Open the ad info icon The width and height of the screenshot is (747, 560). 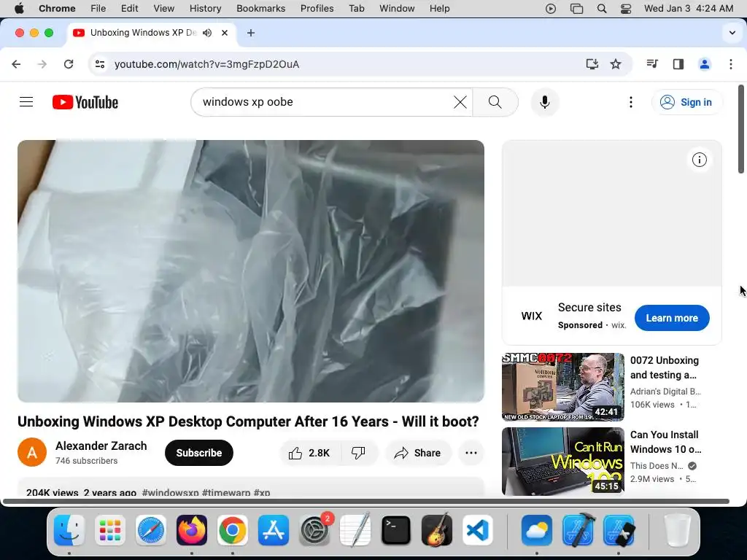click(699, 160)
